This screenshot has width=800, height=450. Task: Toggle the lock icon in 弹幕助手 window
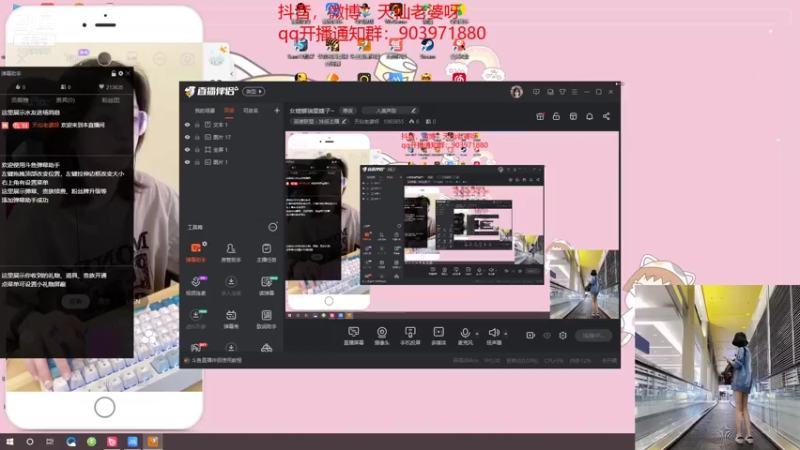click(x=114, y=73)
